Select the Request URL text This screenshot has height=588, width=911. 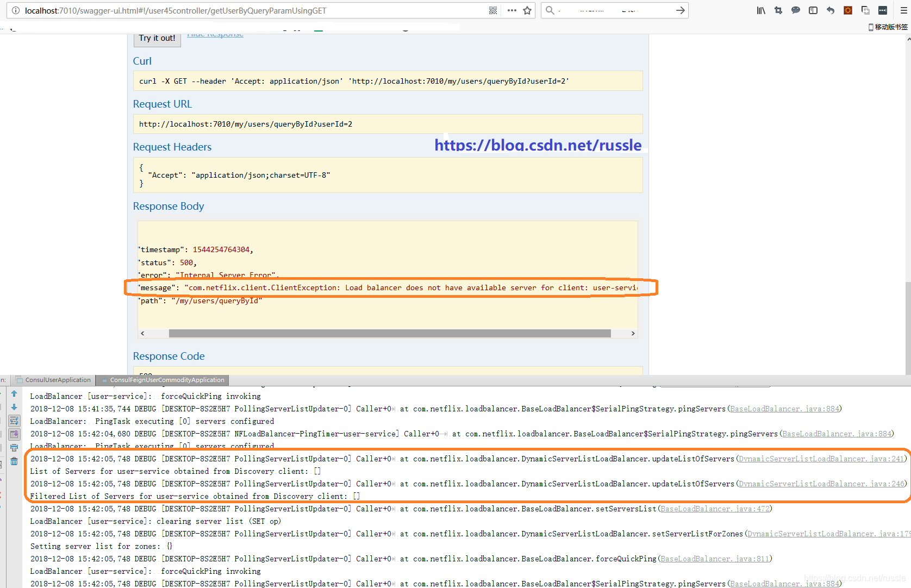[x=246, y=124]
